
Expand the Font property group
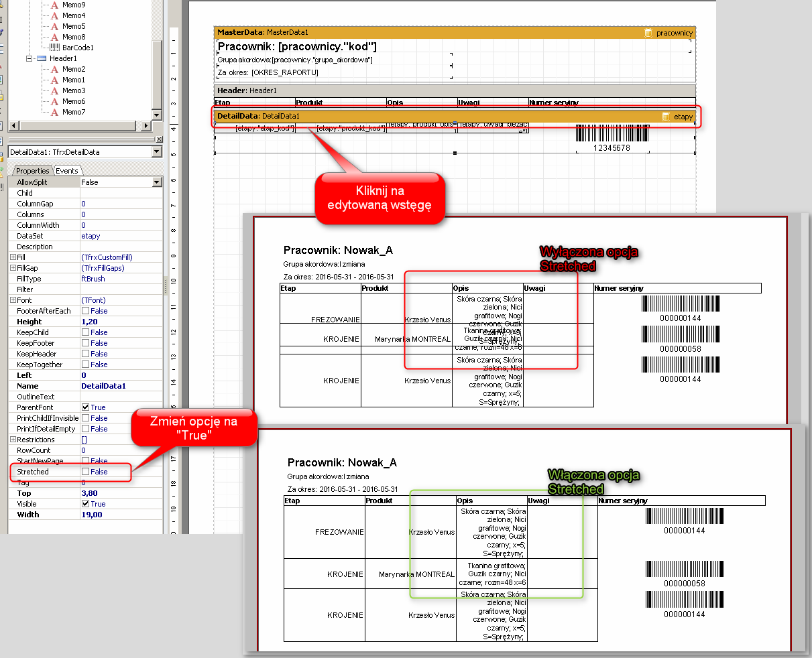(13, 300)
